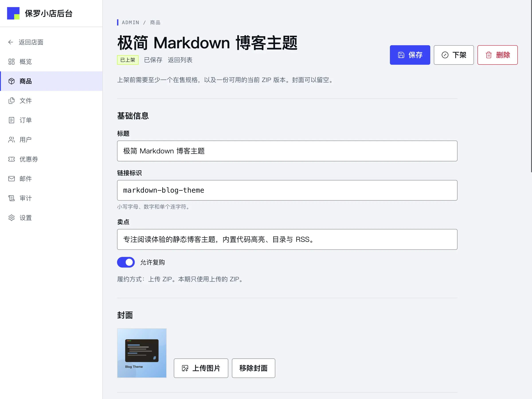Click the 商品 breadcrumb link
The height and width of the screenshot is (399, 532).
point(155,23)
